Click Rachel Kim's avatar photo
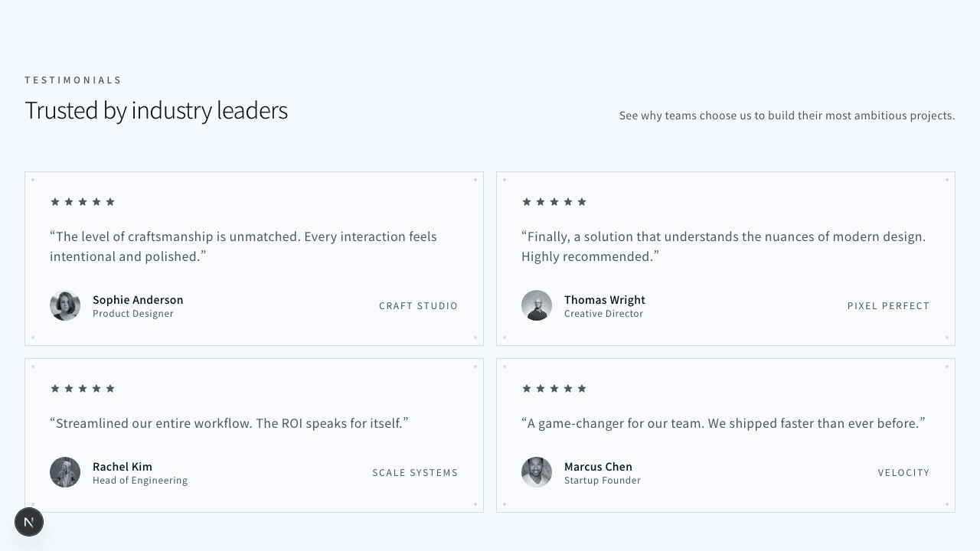The height and width of the screenshot is (551, 980). click(65, 473)
